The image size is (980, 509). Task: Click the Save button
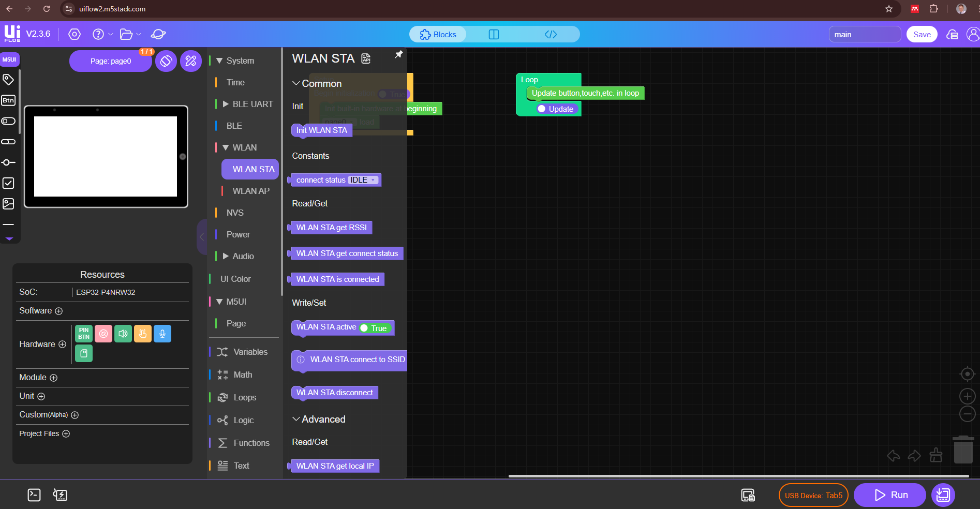[x=922, y=35]
